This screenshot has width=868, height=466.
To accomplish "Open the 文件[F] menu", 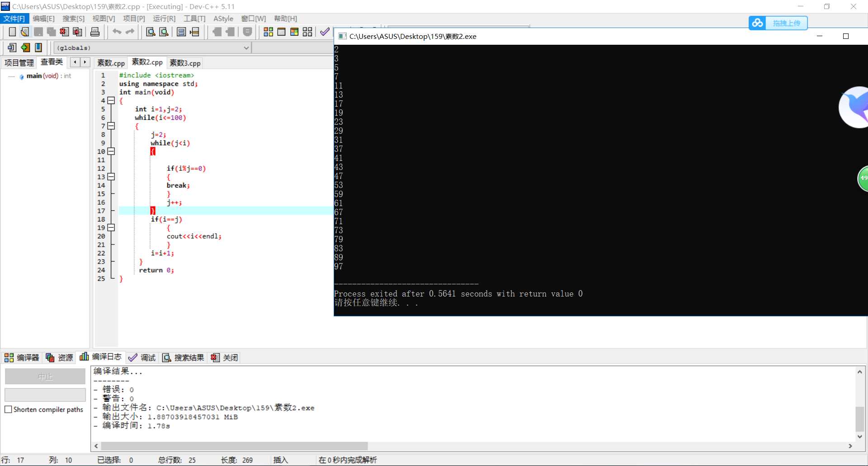I will click(x=14, y=19).
